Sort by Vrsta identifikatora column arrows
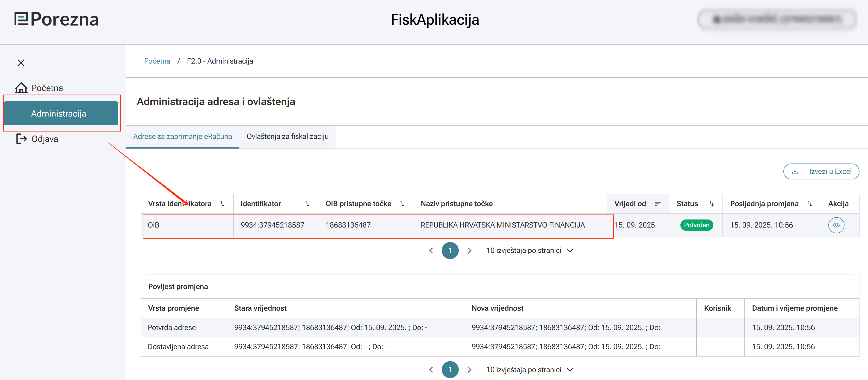 click(222, 204)
